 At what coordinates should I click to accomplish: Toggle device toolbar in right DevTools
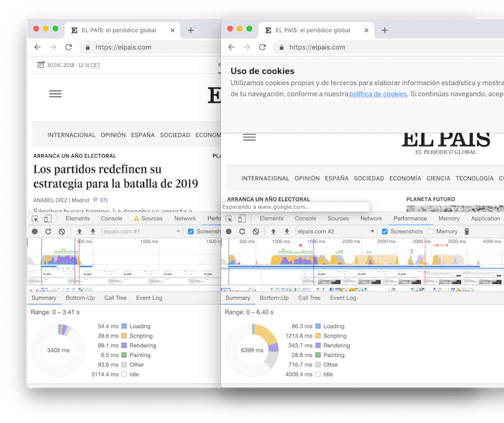(241, 218)
